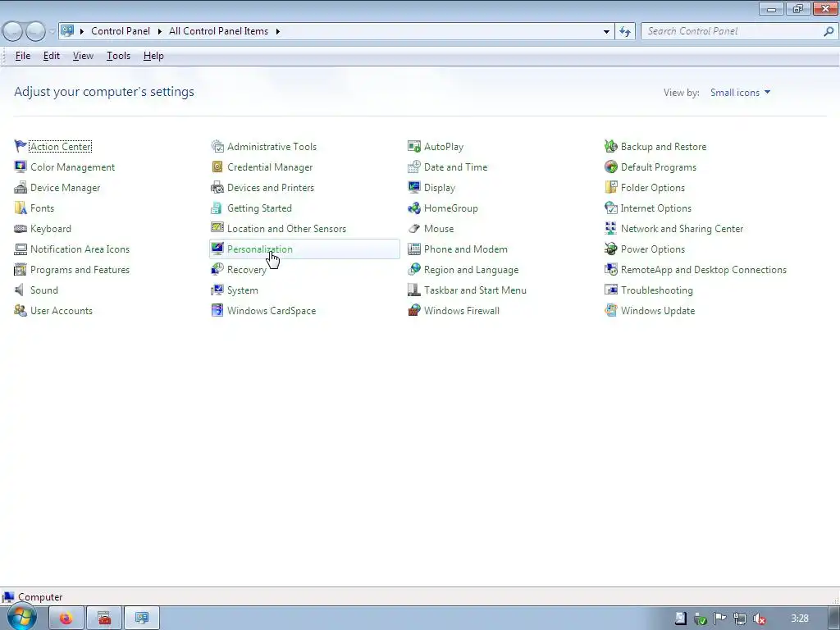Image resolution: width=840 pixels, height=630 pixels.
Task: Click the Forward navigation button
Action: point(35,32)
